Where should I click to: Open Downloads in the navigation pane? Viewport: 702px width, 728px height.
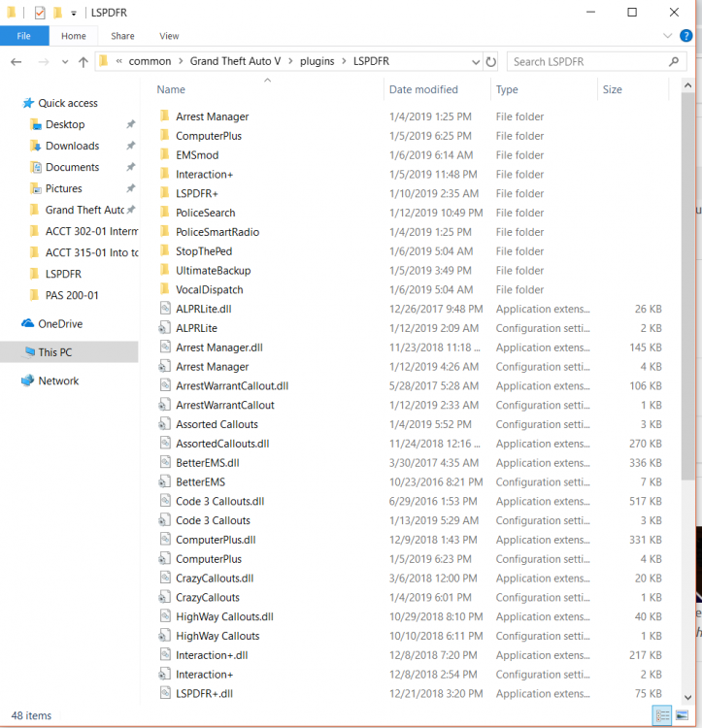72,146
